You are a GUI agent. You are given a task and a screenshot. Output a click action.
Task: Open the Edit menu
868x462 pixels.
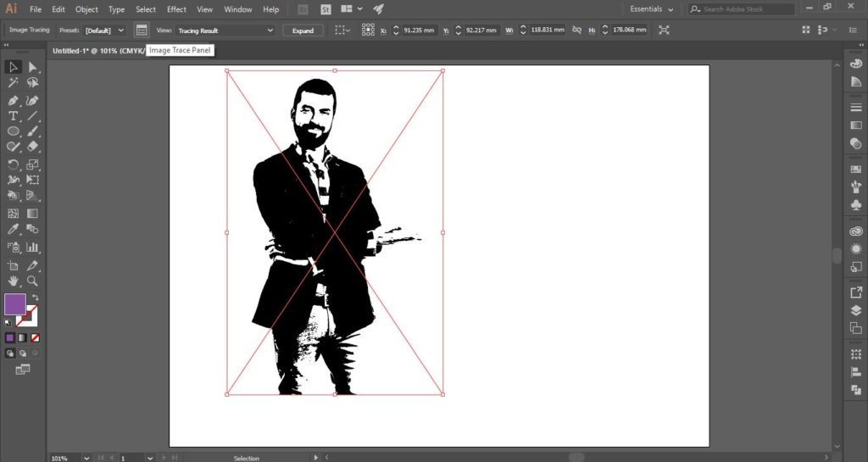click(x=58, y=9)
